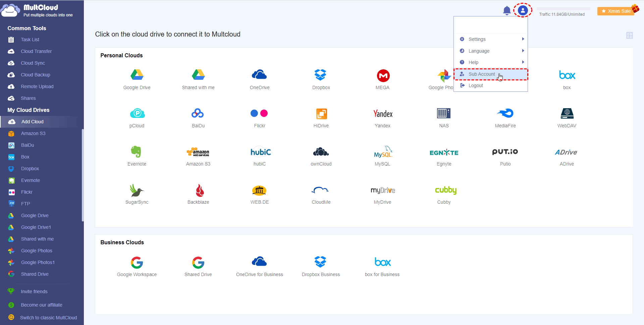Open Language menu entry
This screenshot has width=644, height=325.
click(x=491, y=51)
